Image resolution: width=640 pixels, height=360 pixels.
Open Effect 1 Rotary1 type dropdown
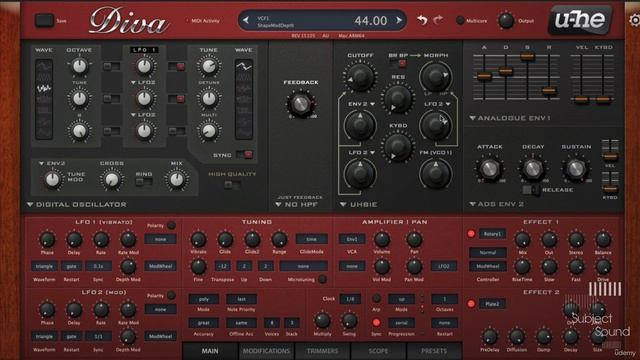493,234
